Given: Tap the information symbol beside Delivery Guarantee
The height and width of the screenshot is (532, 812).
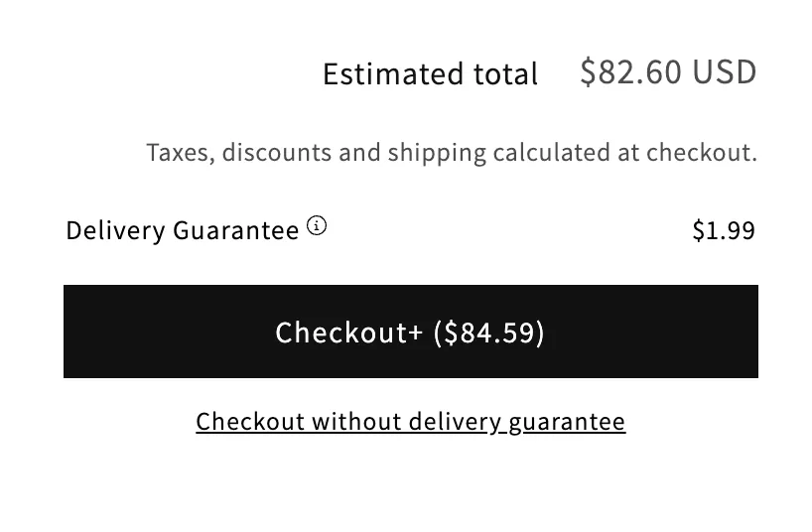Looking at the screenshot, I should pyautogui.click(x=317, y=226).
